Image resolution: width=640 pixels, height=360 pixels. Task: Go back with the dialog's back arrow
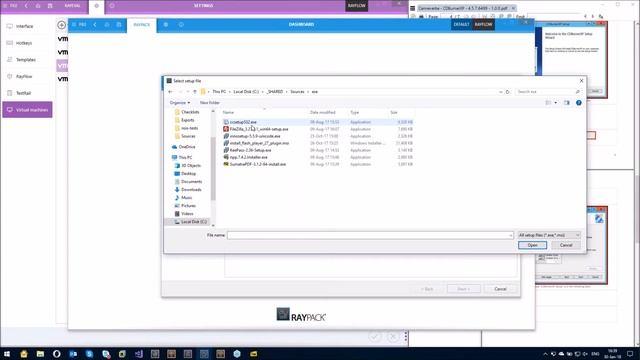(170, 92)
